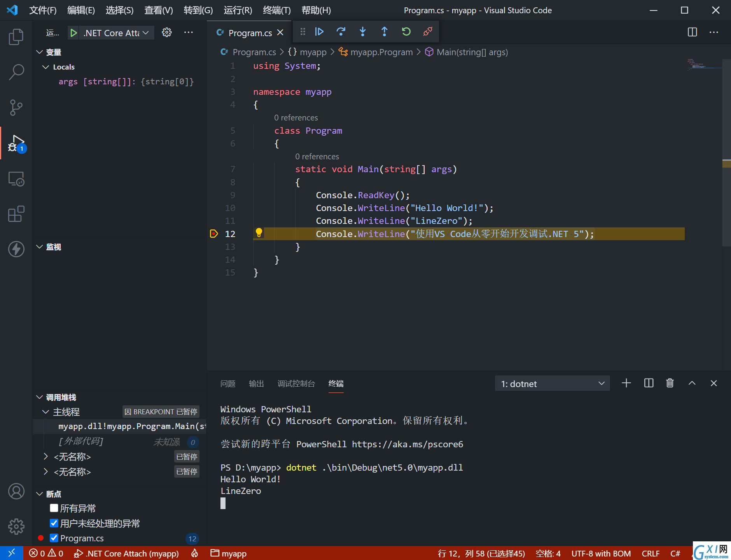Click the myapp folder in status bar

229,553
